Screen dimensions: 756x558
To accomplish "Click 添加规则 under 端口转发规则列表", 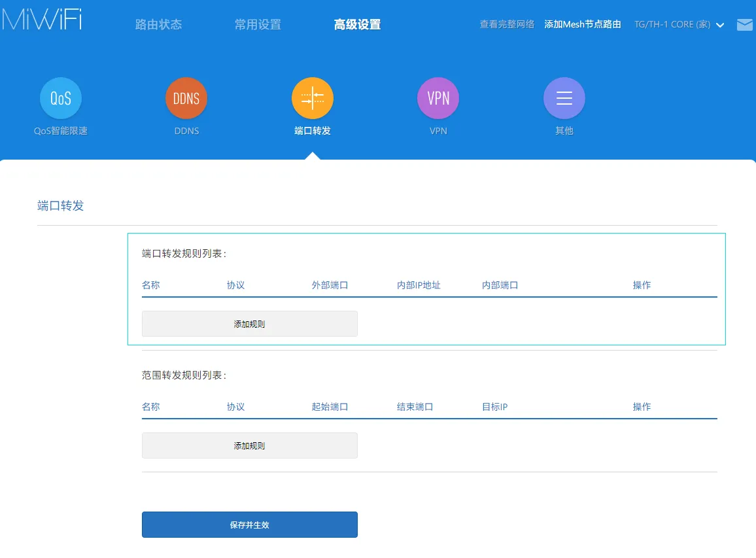I will click(x=249, y=324).
